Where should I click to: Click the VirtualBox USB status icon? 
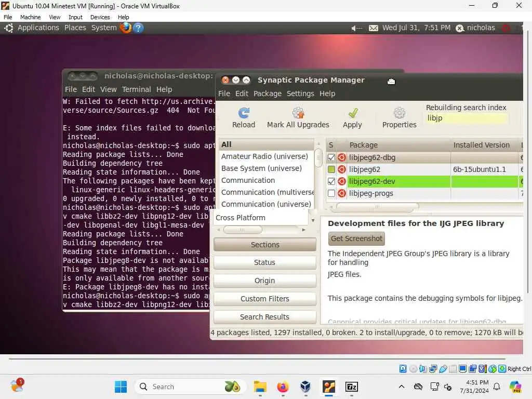click(443, 369)
